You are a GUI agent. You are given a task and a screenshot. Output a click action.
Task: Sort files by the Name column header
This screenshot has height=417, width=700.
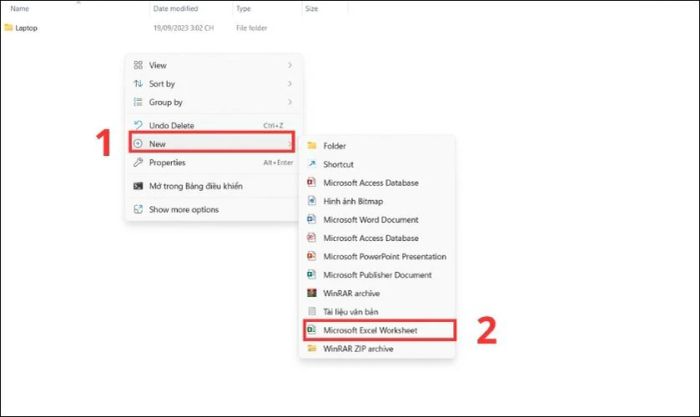point(20,8)
